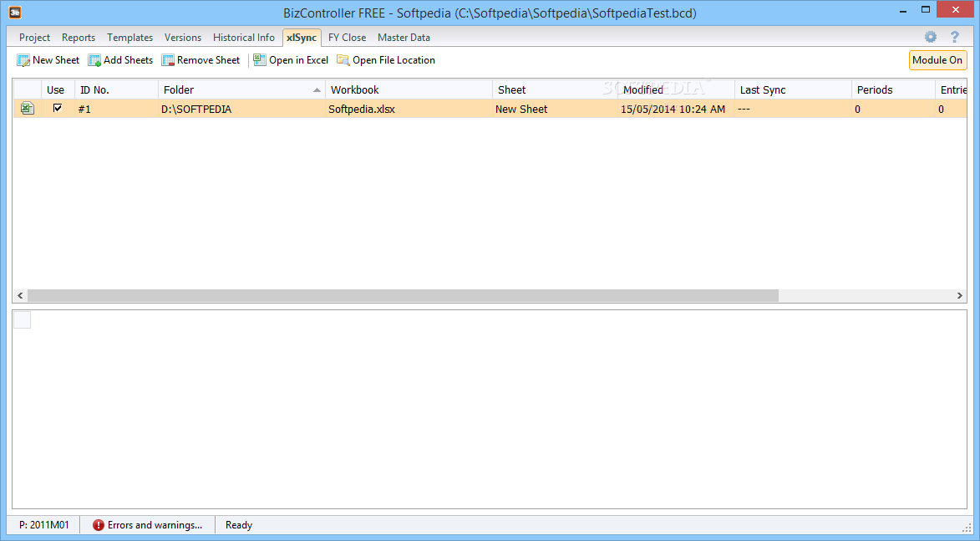Viewport: 980px width, 541px height.
Task: Switch to the Templates tab
Action: (130, 38)
